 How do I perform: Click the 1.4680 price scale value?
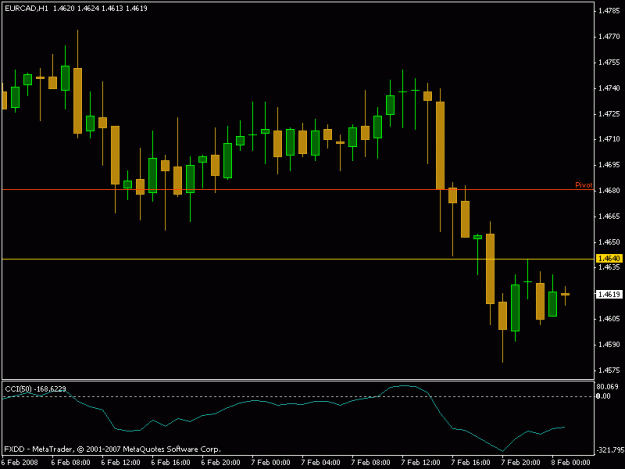609,190
